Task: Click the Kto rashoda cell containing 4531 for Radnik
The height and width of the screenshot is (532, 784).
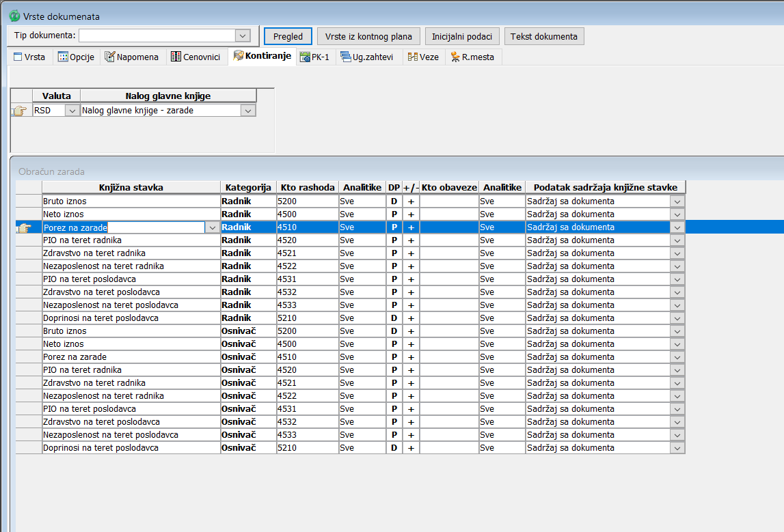Action: coord(307,279)
